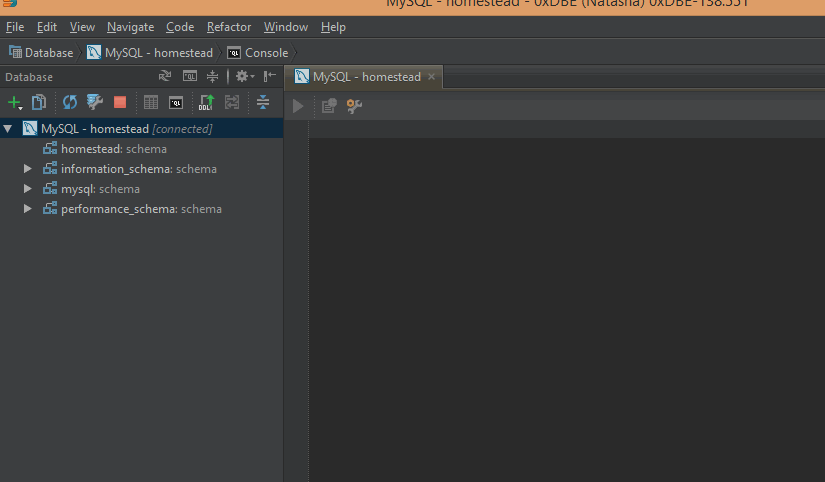Click the red Disconnect stop icon

tap(120, 102)
